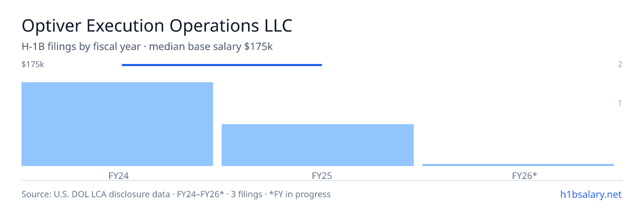Click the right axis value 1

620,103
